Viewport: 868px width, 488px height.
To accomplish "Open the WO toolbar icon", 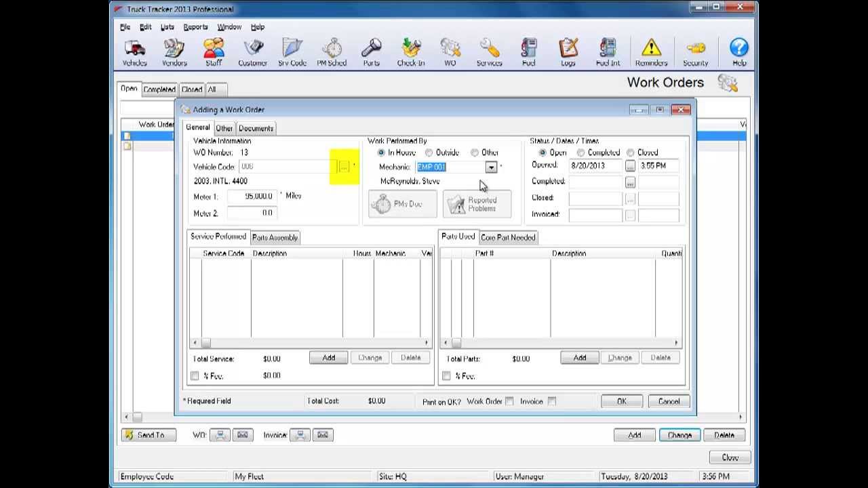I will (450, 53).
